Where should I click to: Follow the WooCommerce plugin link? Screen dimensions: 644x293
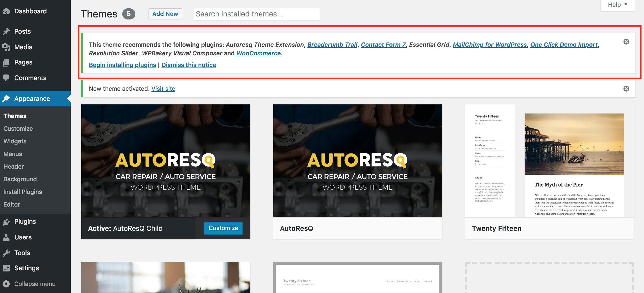(x=259, y=53)
